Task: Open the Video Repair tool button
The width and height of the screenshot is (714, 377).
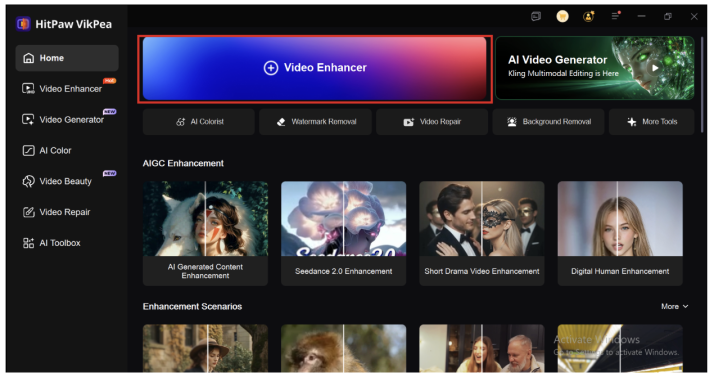Action: click(432, 122)
